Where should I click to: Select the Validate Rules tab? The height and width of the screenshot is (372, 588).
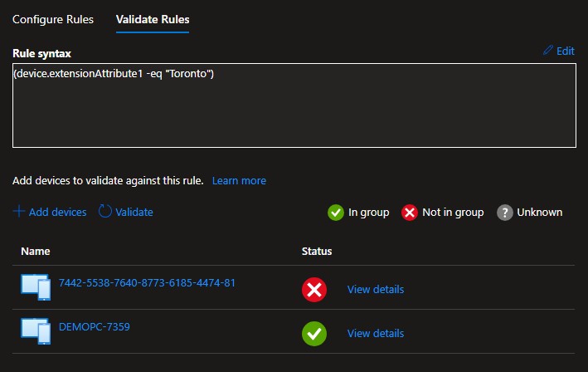tap(153, 19)
